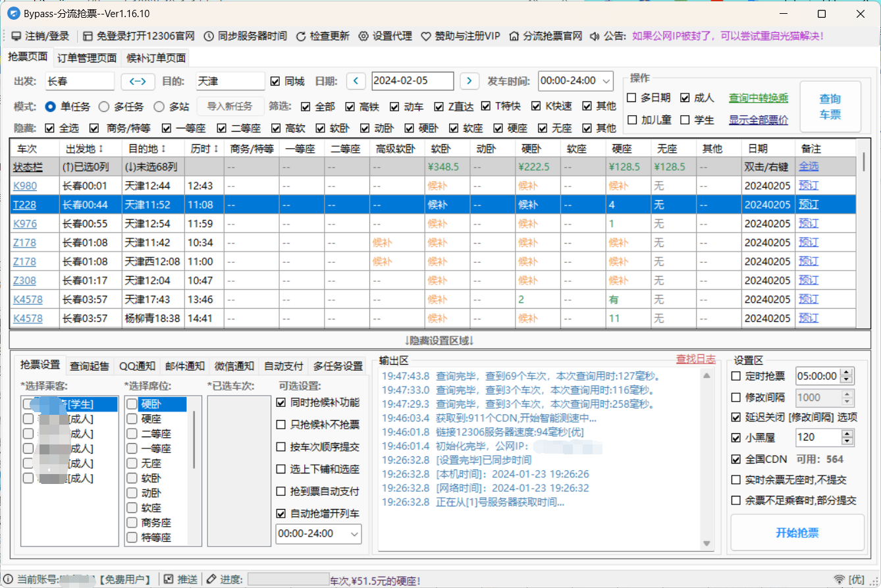The height and width of the screenshot is (588, 881).
Task: Click status bar account info icon
Action: pyautogui.click(x=9, y=579)
